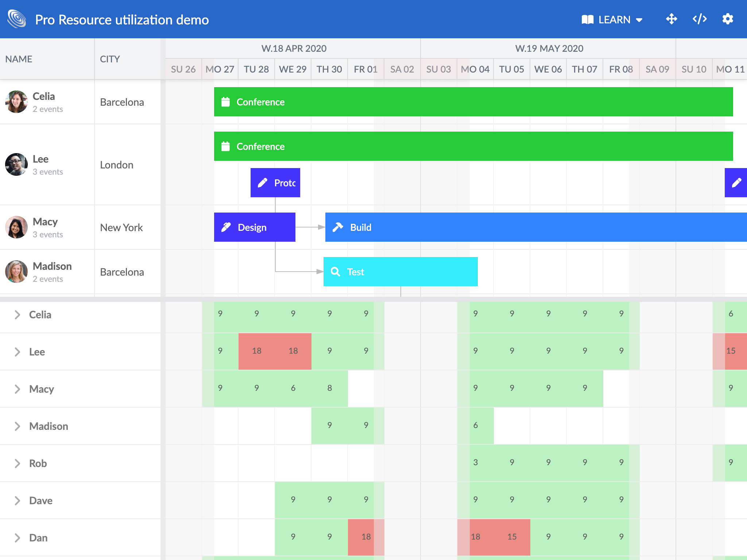Click the move/pan arrows icon in toolbar
This screenshot has height=560, width=747.
click(671, 19)
